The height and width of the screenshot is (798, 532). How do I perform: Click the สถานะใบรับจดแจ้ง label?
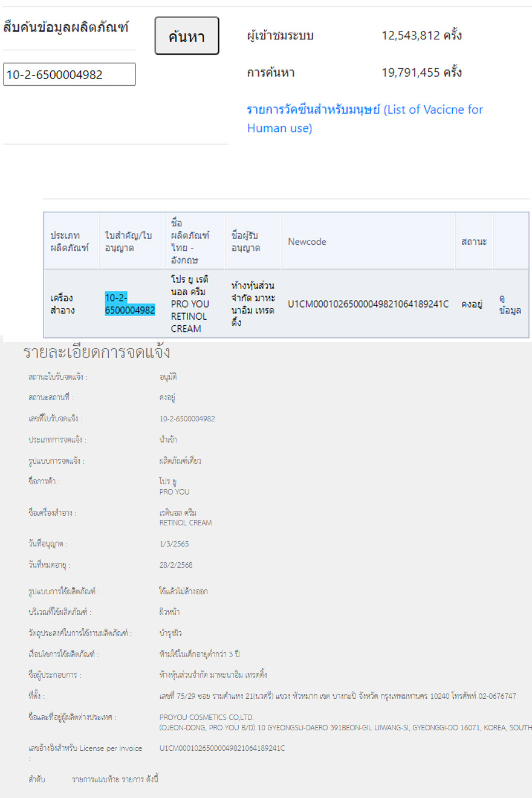58,377
